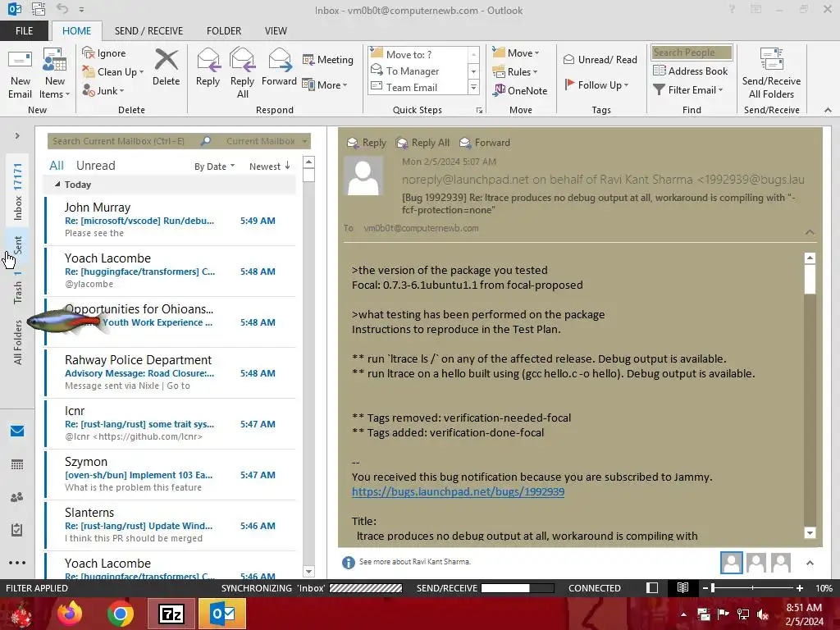This screenshot has height=630, width=840.
Task: Click the zoom slider in status bar
Action: [x=752, y=588]
